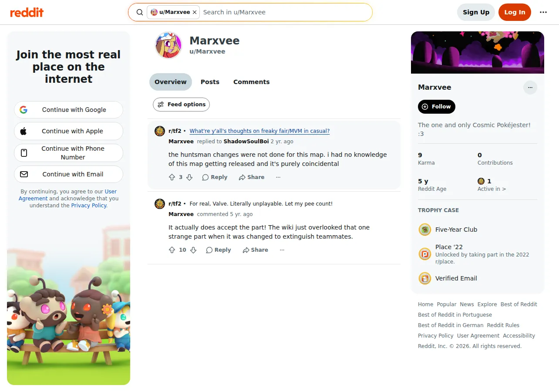Click the Google logo icon
The image size is (559, 392).
coord(24,110)
